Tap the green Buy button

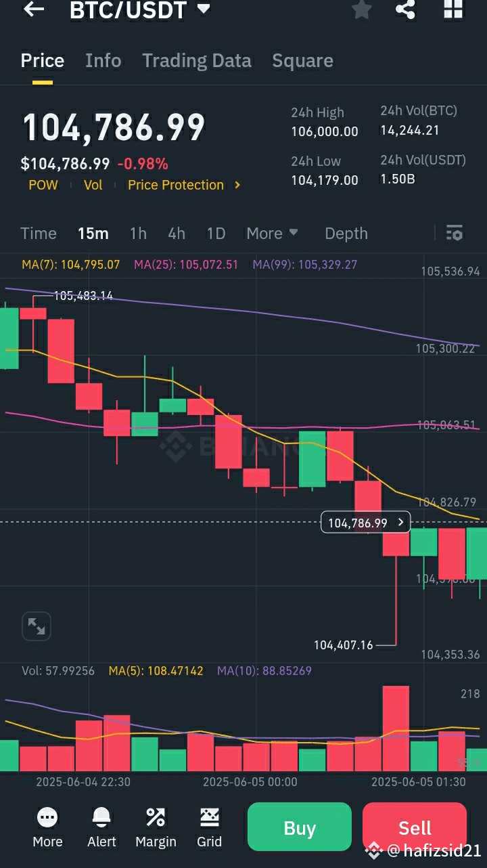click(300, 827)
